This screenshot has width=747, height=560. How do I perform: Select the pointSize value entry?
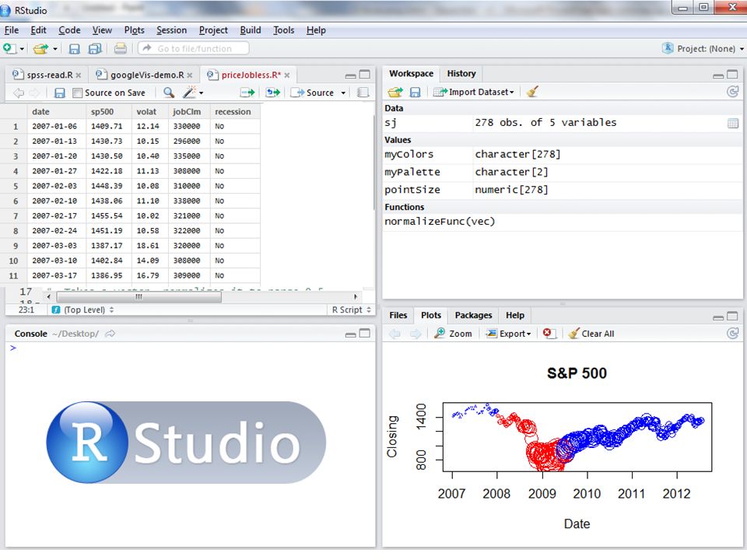pos(562,190)
